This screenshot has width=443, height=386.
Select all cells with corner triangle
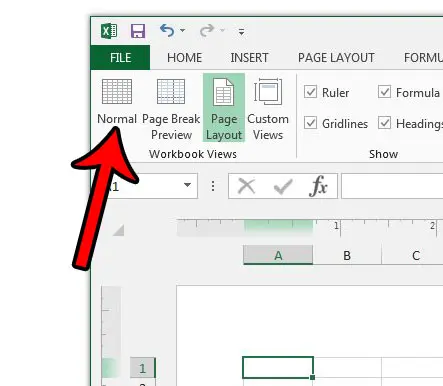pos(119,230)
